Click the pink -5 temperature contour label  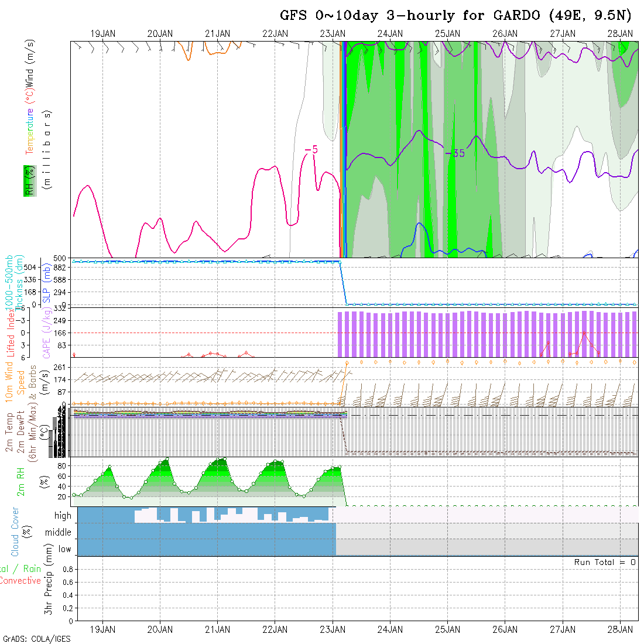(311, 150)
